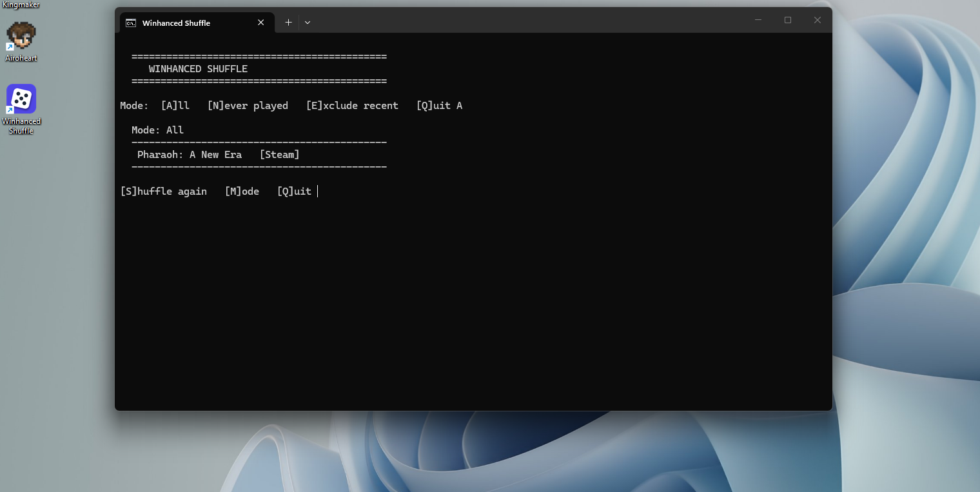This screenshot has height=492, width=980.
Task: Click the [A]ll mode option text
Action: (x=175, y=106)
